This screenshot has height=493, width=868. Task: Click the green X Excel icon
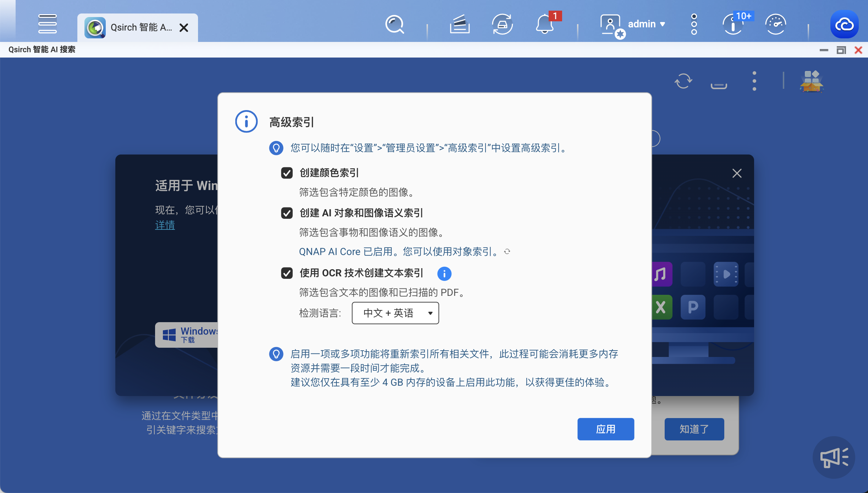click(661, 307)
